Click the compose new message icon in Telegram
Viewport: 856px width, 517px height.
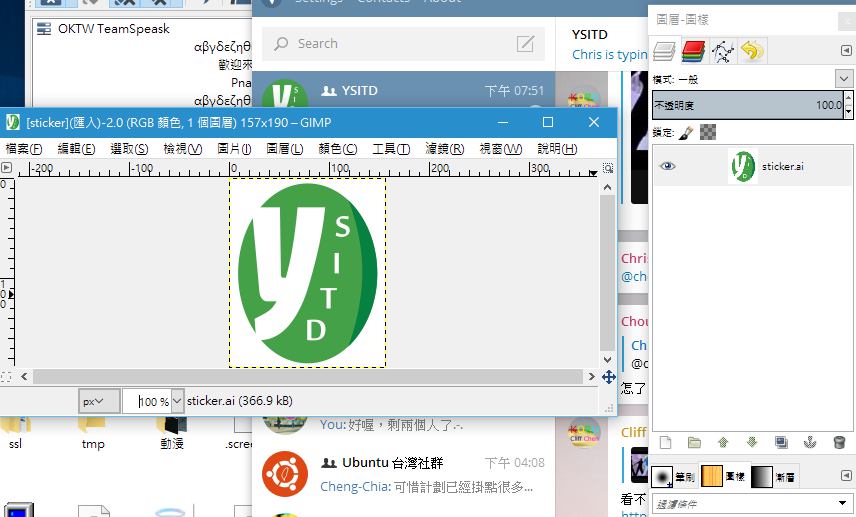525,44
